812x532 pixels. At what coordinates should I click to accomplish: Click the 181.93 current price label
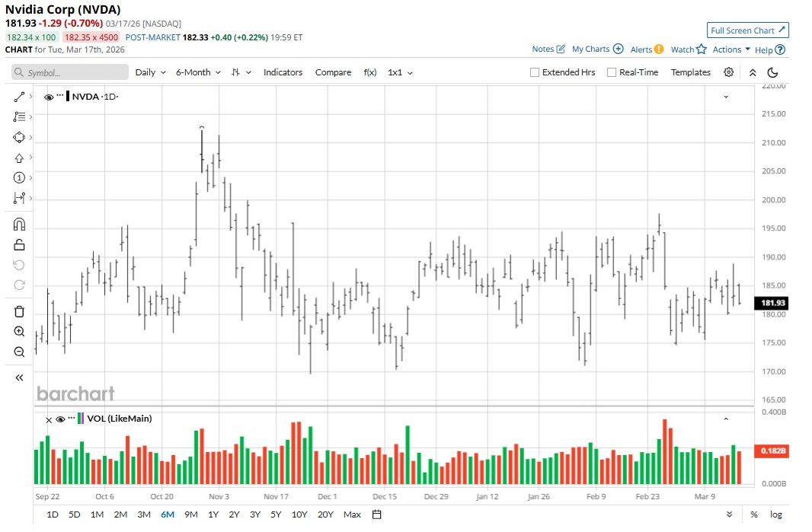[772, 303]
